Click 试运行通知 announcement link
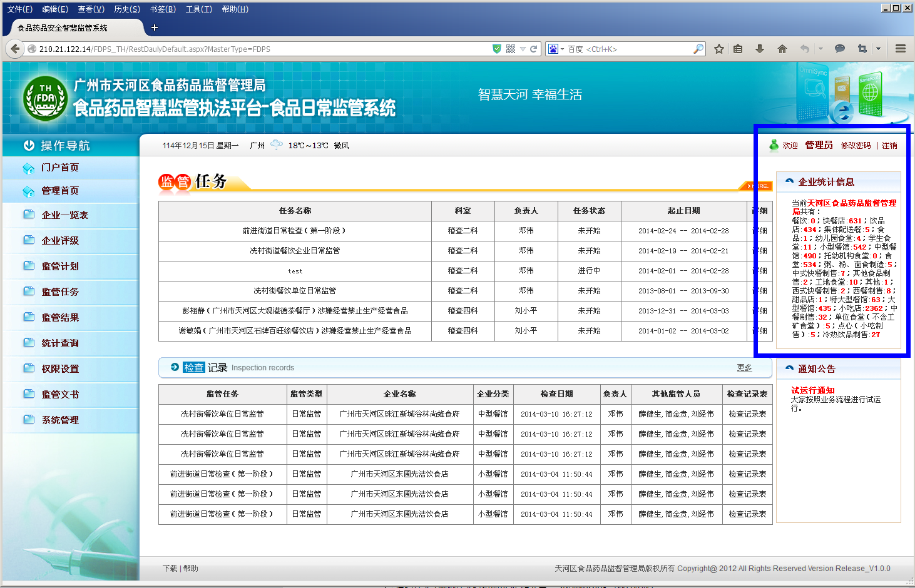Screen dimensions: 915x588 [x=812, y=390]
